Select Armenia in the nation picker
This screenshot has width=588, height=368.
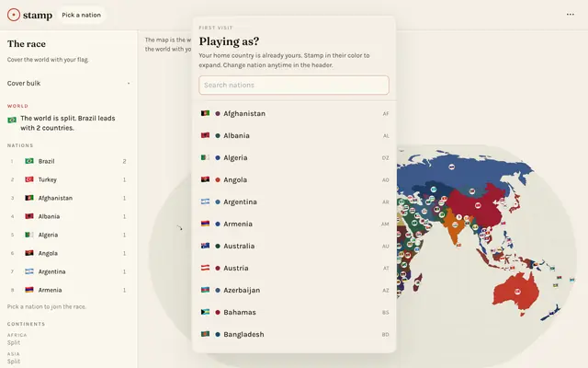point(294,224)
